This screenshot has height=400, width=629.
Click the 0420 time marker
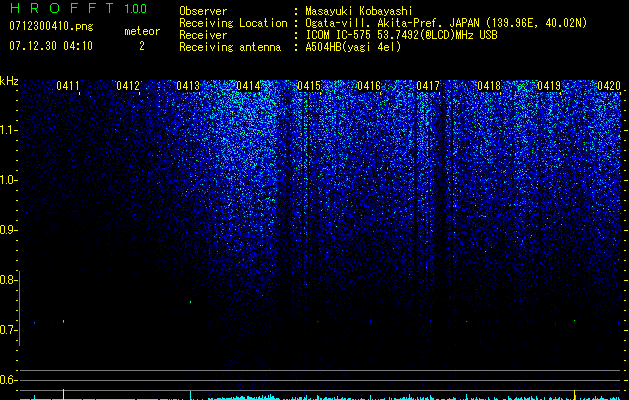tap(609, 86)
